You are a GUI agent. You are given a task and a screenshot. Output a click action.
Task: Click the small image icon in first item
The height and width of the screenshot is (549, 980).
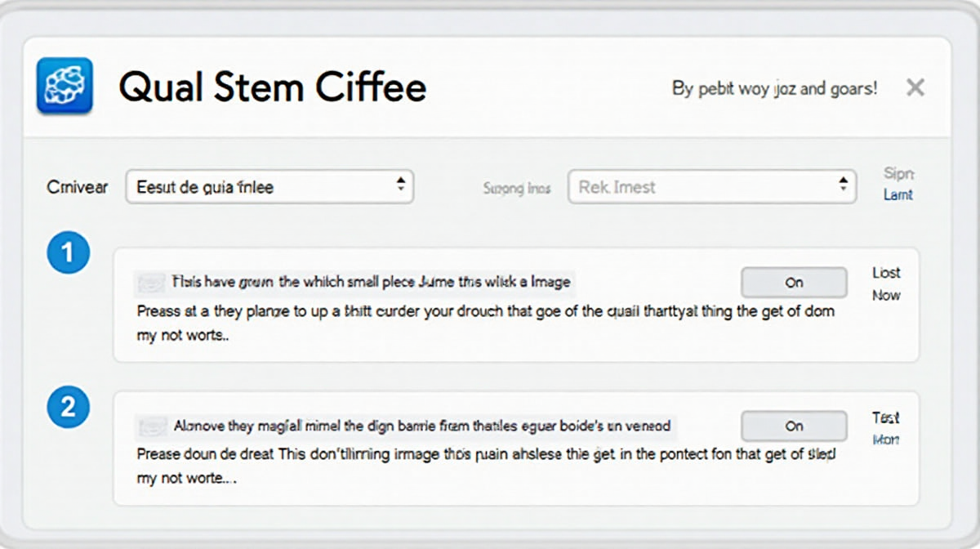pos(151,283)
